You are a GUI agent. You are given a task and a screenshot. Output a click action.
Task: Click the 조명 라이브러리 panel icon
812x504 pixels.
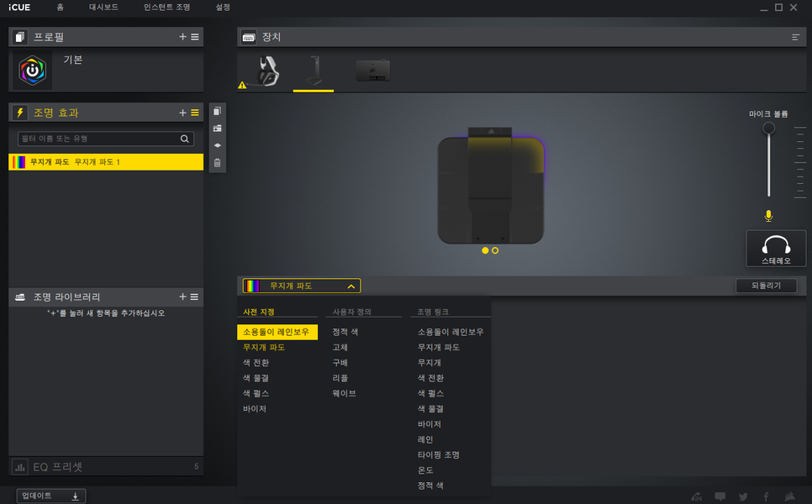click(19, 297)
